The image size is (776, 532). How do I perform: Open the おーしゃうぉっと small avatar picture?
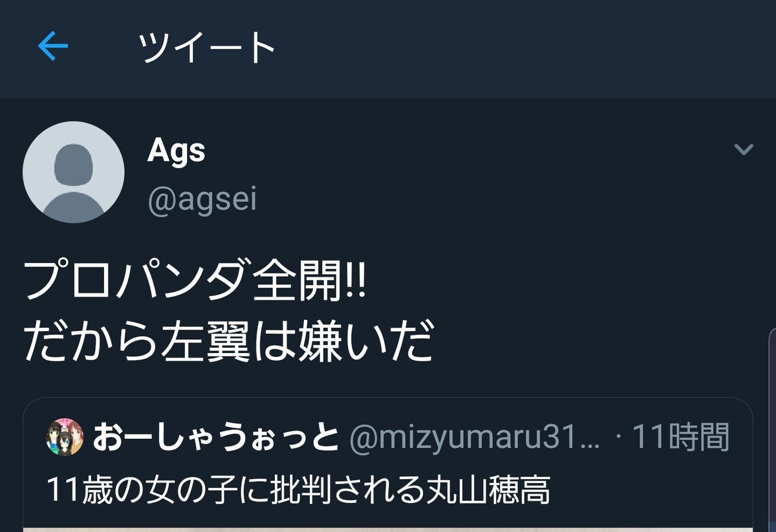pyautogui.click(x=65, y=438)
